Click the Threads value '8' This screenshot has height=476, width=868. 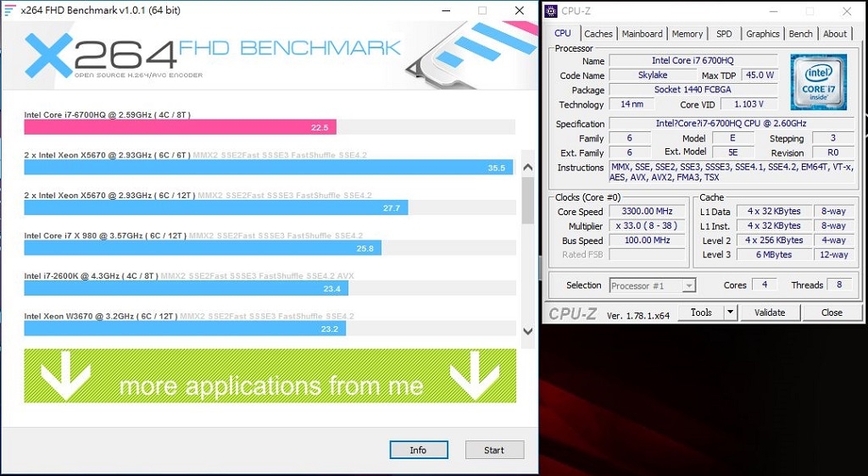(x=839, y=285)
